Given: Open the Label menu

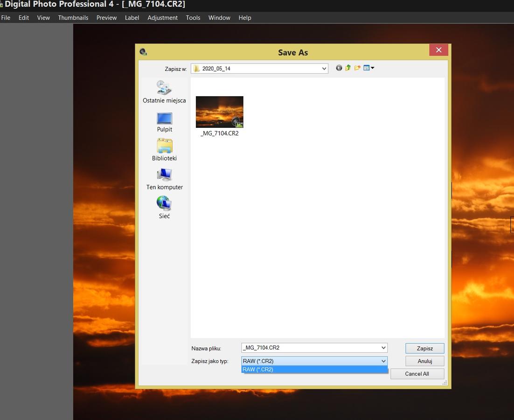Looking at the screenshot, I should pos(132,18).
